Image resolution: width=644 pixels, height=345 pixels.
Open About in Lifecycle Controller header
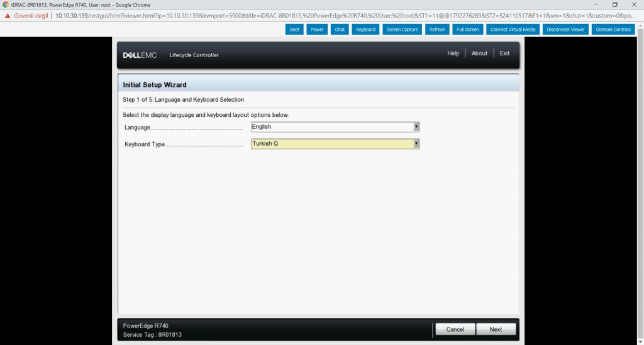tap(479, 53)
